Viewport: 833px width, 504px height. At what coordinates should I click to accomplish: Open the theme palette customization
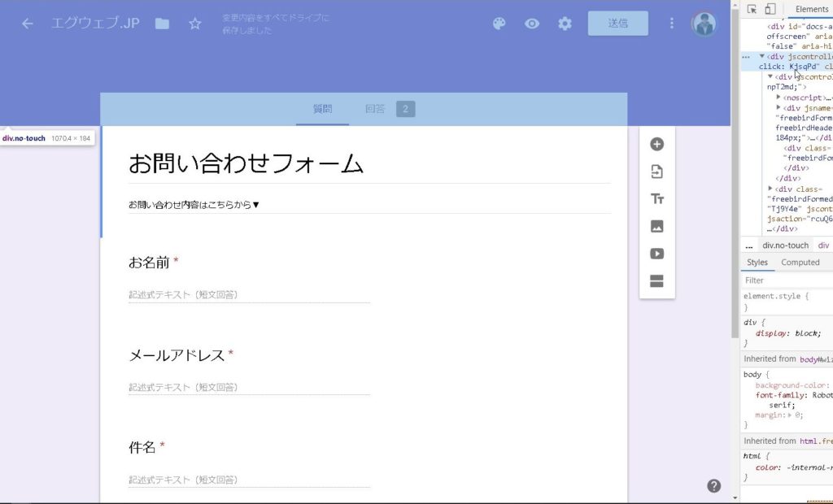pos(499,24)
